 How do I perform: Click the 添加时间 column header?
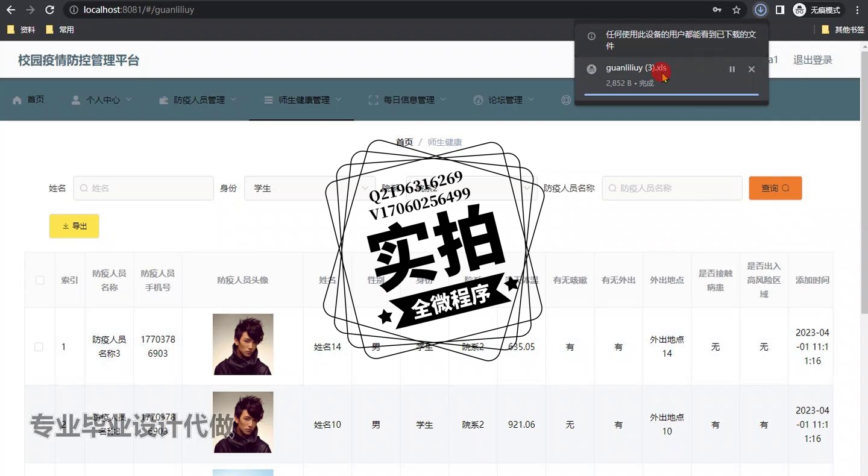812,280
